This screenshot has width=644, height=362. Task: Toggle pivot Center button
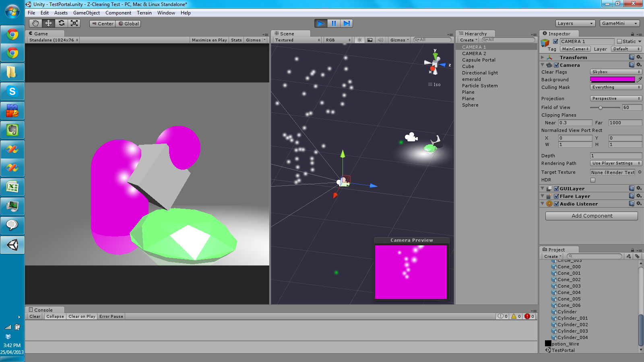[x=103, y=23]
